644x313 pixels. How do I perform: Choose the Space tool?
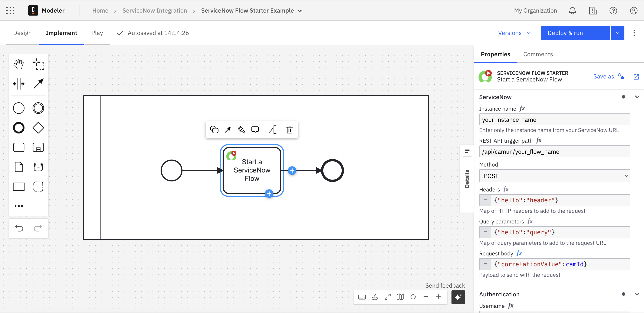(19, 84)
